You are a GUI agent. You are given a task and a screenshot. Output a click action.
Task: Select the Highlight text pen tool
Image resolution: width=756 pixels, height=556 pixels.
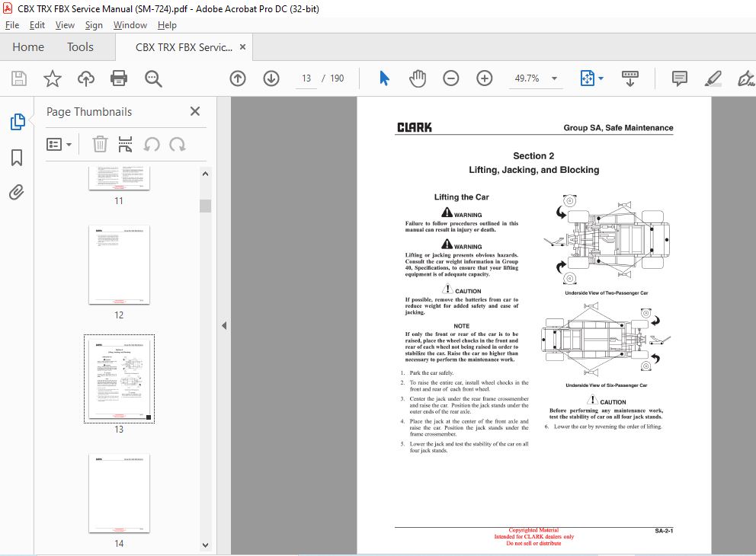click(713, 78)
